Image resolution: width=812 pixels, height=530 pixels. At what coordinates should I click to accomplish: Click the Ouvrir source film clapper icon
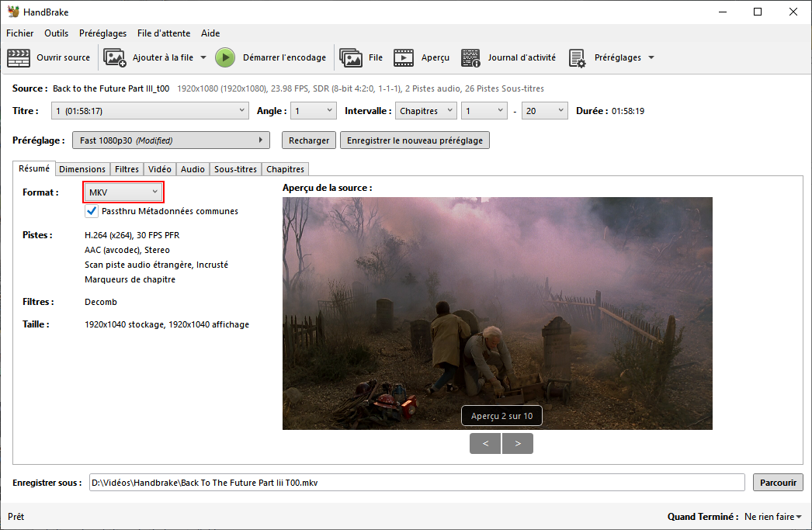(x=19, y=57)
